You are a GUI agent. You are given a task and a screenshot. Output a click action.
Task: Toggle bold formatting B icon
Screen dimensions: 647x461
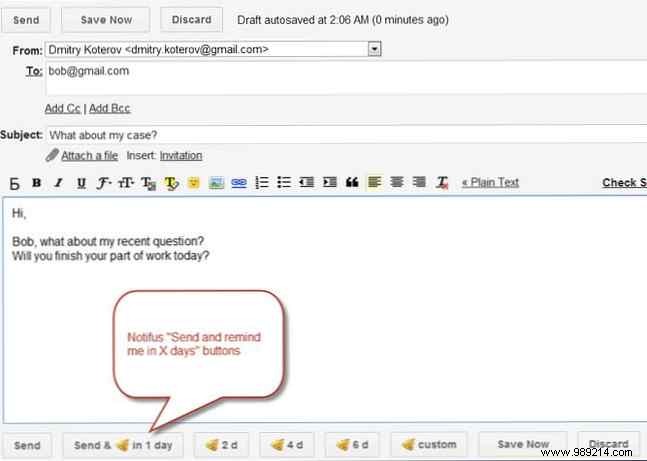pyautogui.click(x=37, y=182)
